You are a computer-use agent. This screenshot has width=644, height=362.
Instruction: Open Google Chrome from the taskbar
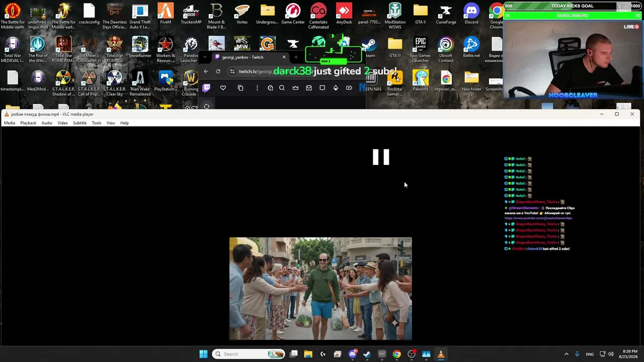(396, 354)
